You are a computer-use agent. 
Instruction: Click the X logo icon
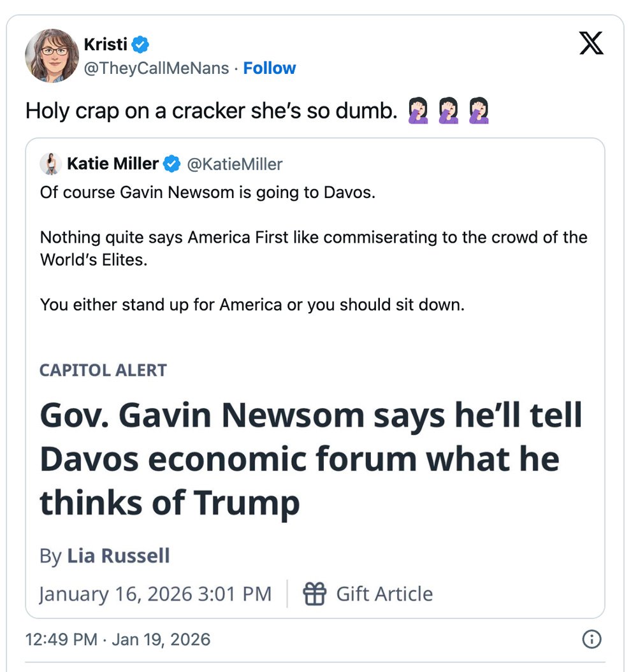[591, 43]
